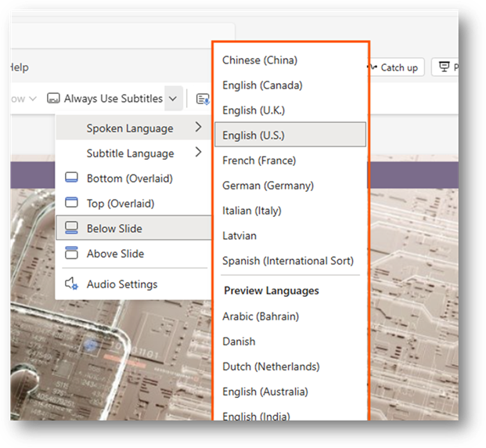Expand the Subtitle Language submenu arrow

click(x=198, y=154)
